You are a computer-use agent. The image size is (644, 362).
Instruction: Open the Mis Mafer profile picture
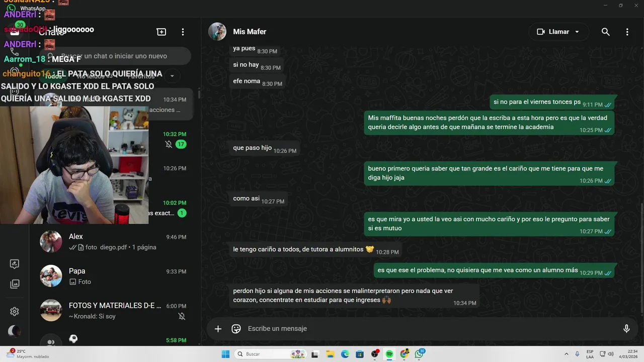217,32
